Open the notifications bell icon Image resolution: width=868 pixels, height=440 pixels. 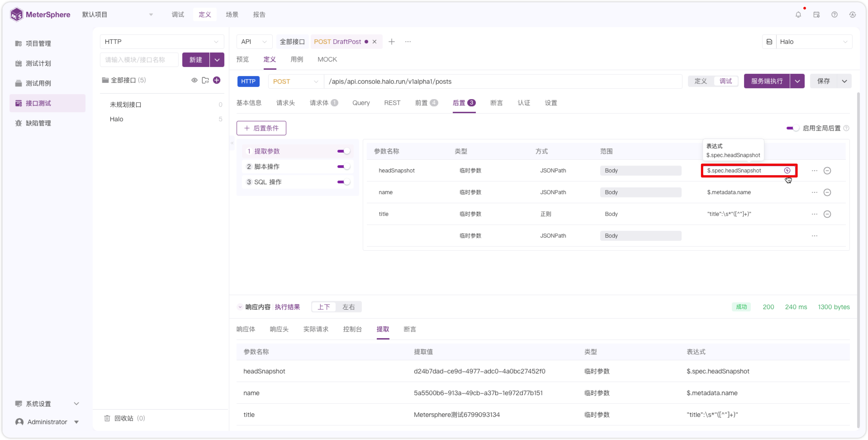[x=798, y=14]
